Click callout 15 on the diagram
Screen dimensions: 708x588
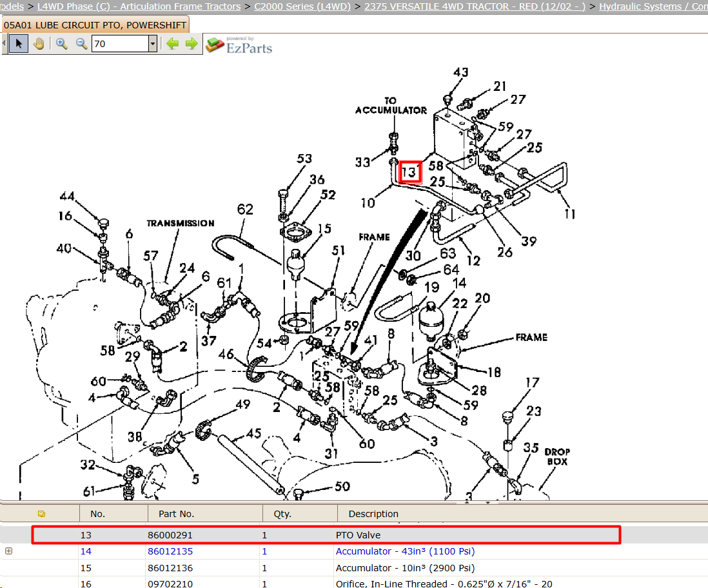point(324,228)
